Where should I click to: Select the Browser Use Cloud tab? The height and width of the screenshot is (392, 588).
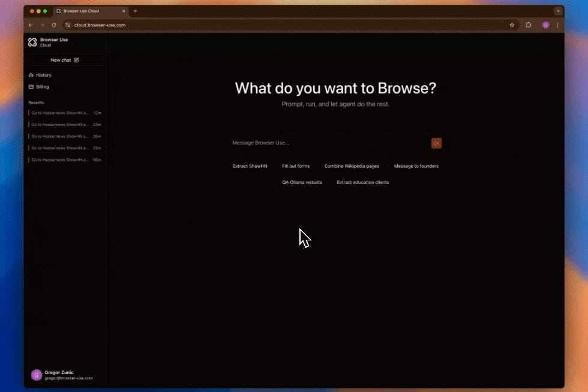coord(90,11)
